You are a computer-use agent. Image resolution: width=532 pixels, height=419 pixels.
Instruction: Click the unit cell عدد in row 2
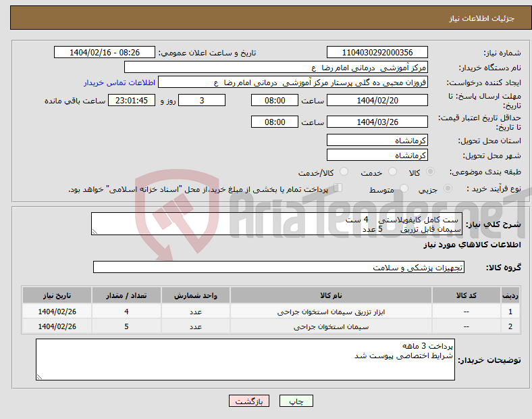pos(196,326)
